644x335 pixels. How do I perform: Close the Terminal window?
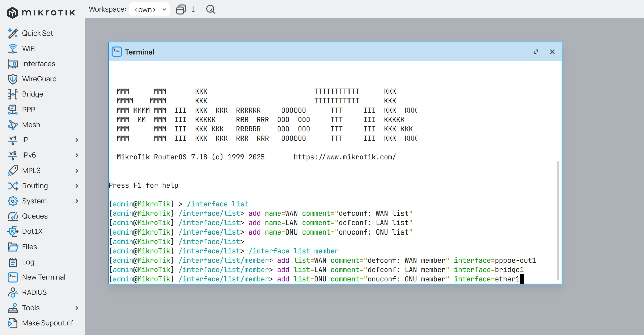[x=552, y=52]
